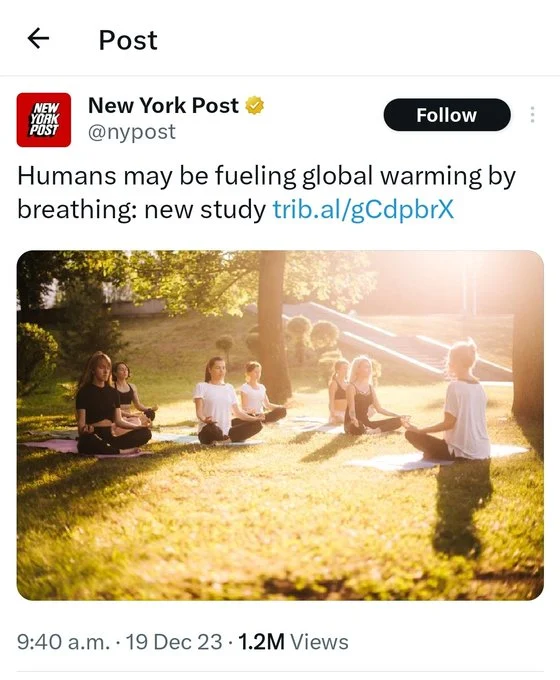View the 1.2M Views count

(x=293, y=642)
